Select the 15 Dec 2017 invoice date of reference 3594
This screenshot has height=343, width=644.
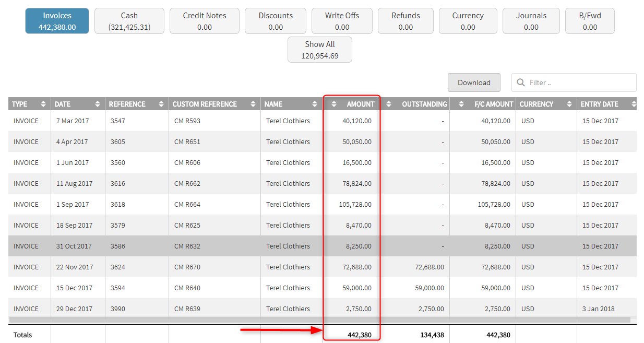point(74,288)
